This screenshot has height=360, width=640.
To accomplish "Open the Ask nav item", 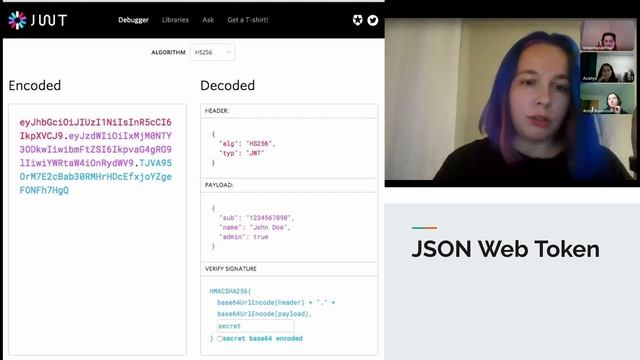I will coord(208,20).
